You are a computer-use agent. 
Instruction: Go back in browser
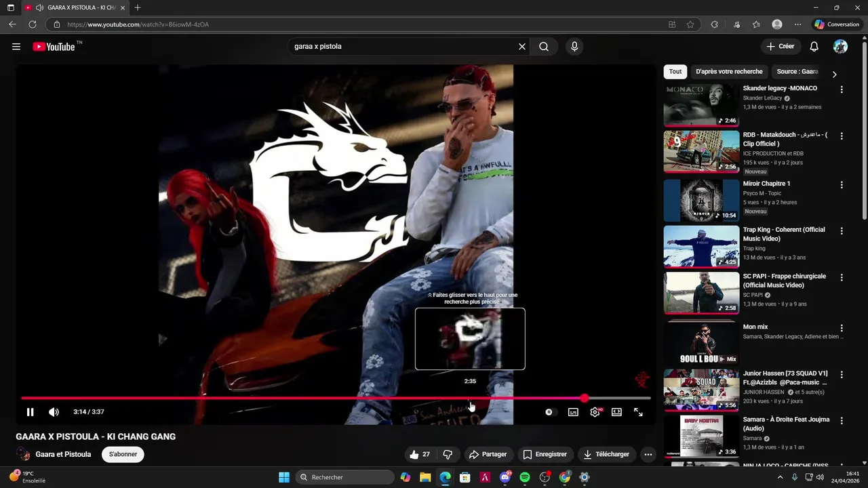tap(12, 24)
